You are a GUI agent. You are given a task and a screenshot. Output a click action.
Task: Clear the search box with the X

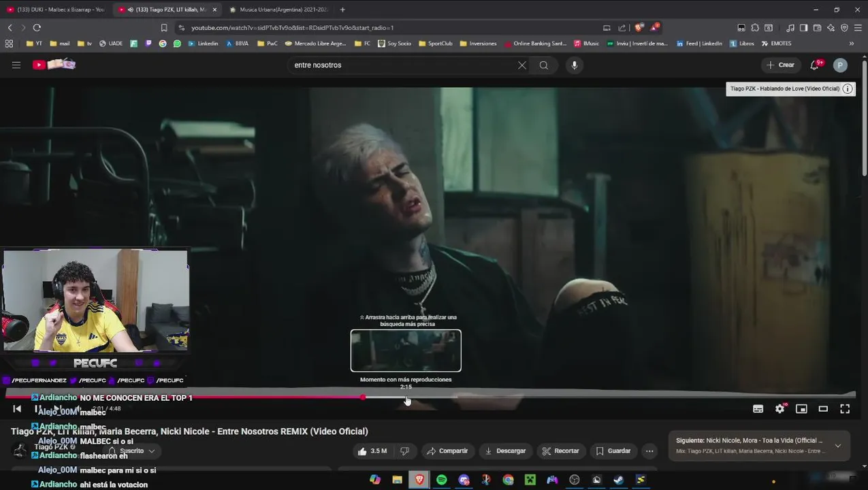(x=522, y=65)
